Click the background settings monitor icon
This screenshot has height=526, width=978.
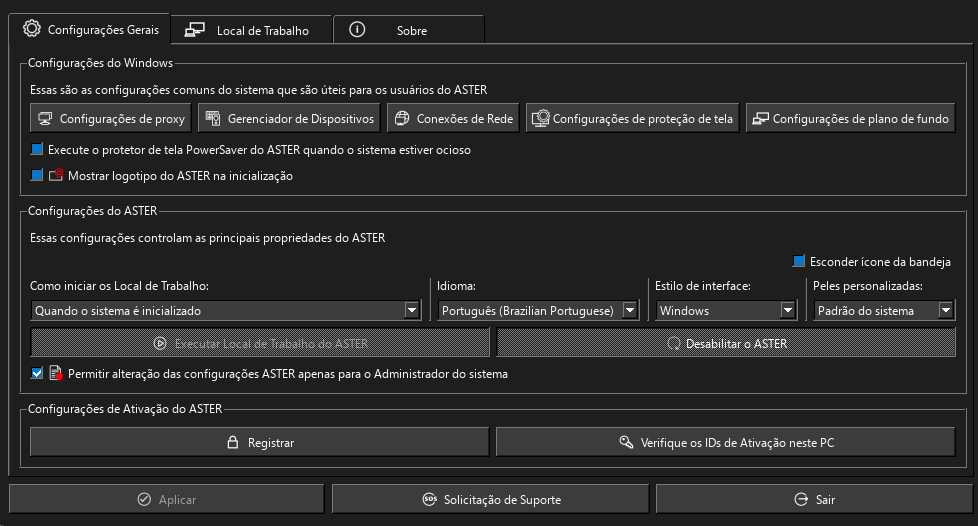pyautogui.click(x=760, y=119)
